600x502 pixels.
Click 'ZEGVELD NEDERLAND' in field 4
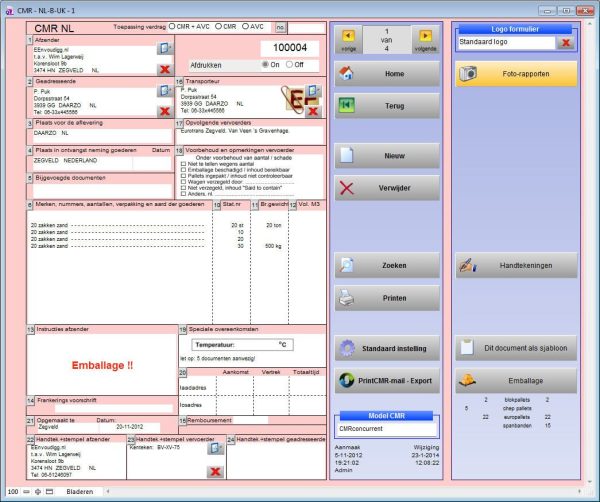click(x=65, y=160)
